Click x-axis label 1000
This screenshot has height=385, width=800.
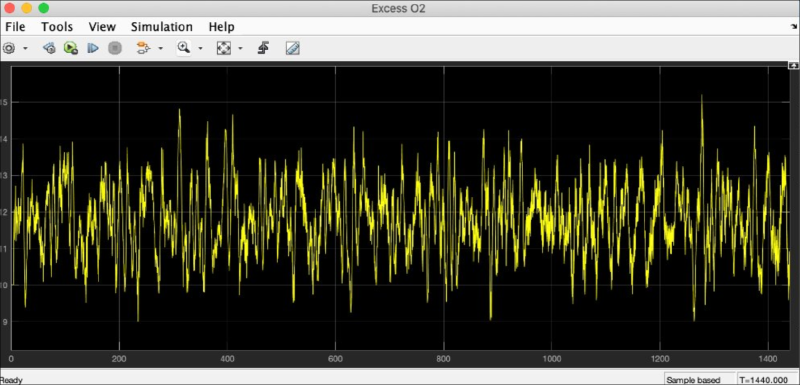click(x=552, y=358)
